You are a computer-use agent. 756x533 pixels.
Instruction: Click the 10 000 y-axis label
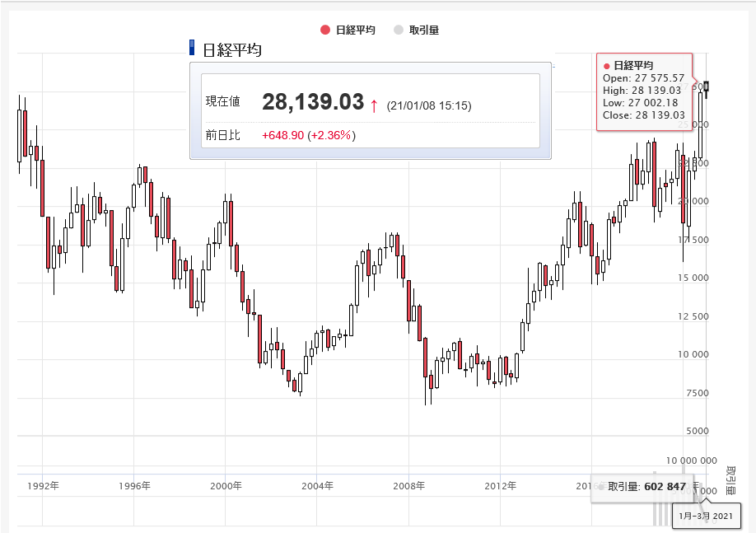(693, 354)
